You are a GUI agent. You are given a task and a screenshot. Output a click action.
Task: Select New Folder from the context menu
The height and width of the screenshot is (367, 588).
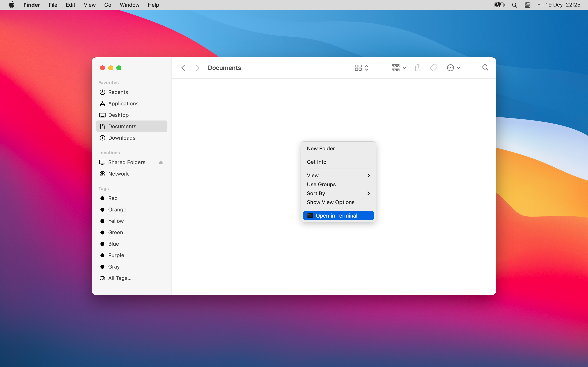(321, 149)
